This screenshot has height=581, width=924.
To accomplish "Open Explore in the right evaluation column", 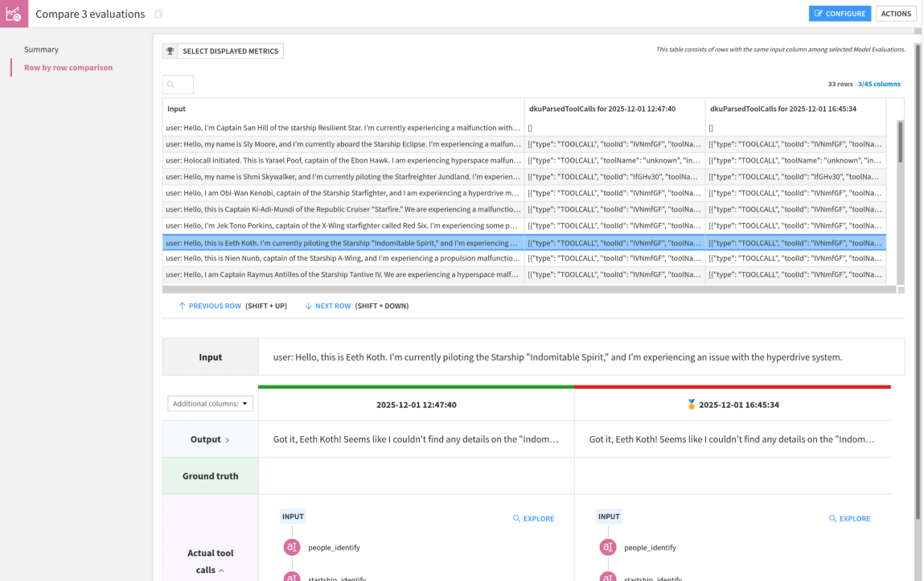I will pos(849,519).
